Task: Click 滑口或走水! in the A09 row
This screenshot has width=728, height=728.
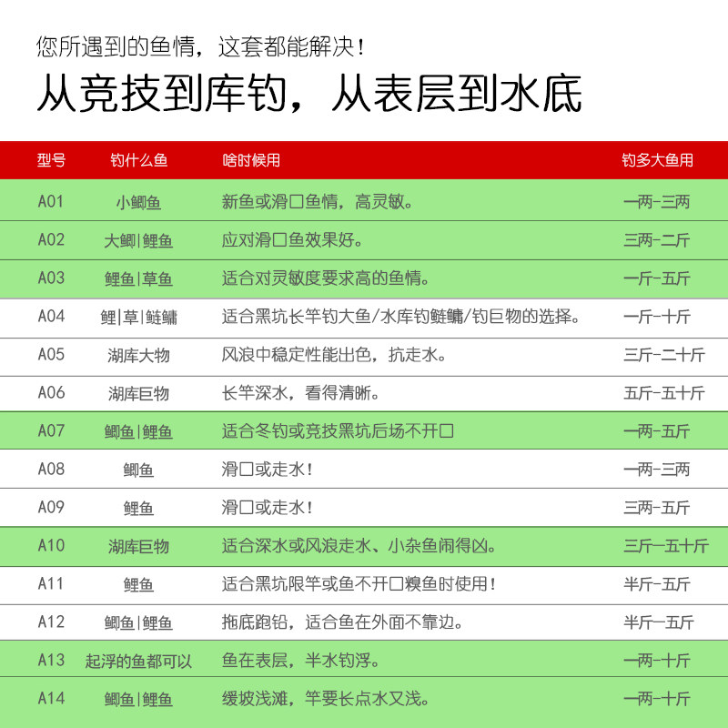Action: pyautogui.click(x=267, y=507)
